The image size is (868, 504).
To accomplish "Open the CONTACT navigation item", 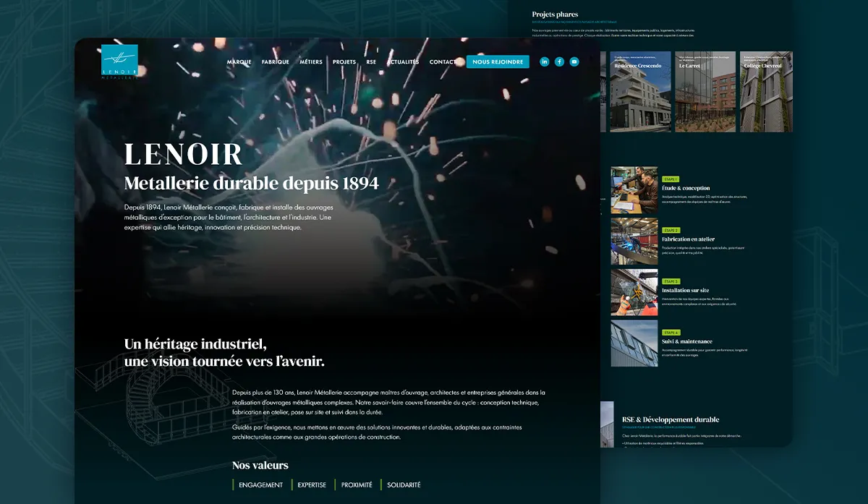I will tap(443, 62).
